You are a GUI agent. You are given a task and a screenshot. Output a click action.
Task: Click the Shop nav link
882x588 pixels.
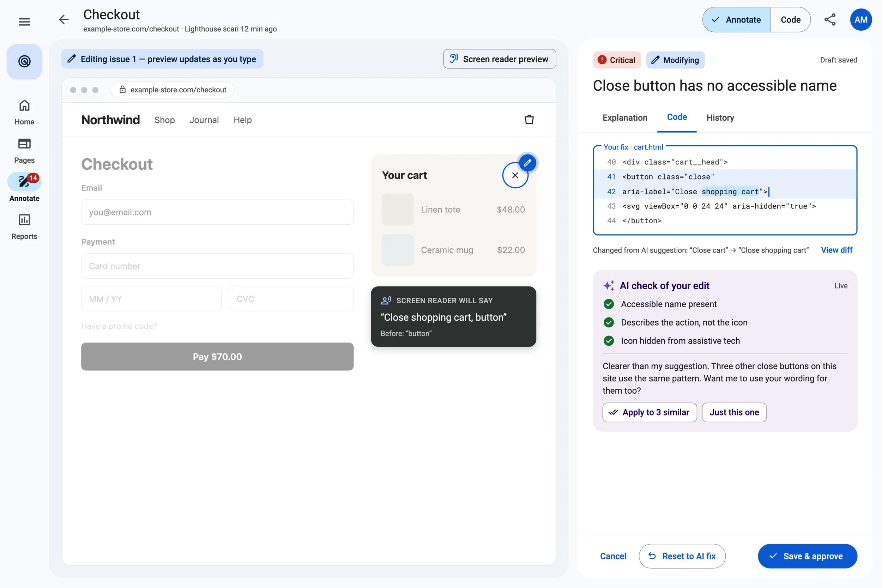(165, 120)
